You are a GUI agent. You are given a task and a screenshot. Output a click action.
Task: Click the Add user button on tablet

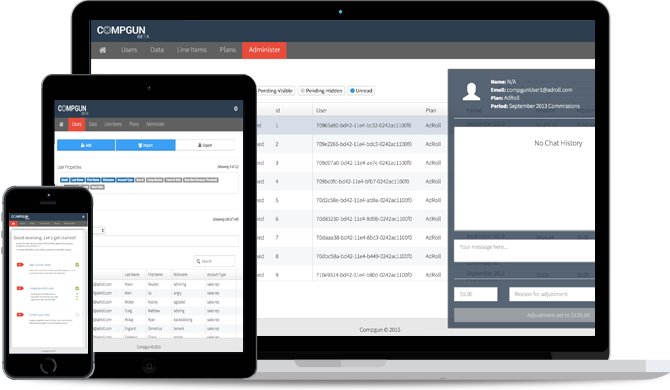click(x=86, y=145)
